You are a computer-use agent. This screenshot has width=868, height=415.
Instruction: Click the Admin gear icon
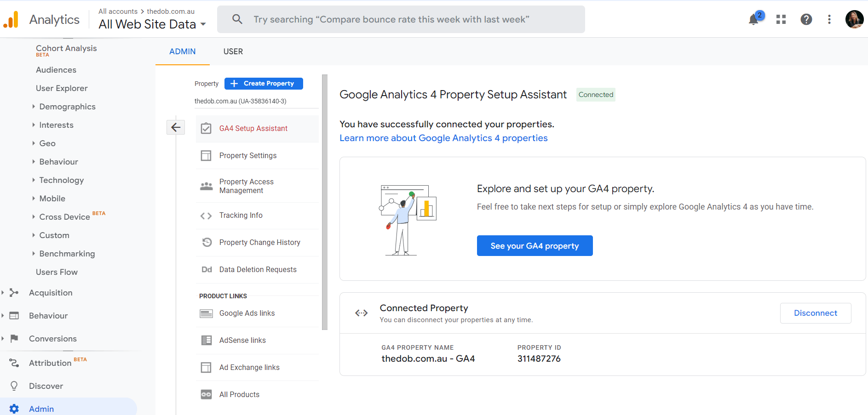click(x=14, y=409)
